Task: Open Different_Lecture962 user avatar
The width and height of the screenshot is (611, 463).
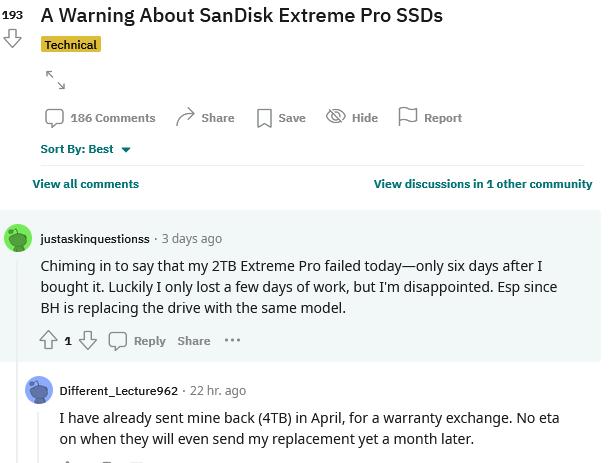Action: (39, 391)
